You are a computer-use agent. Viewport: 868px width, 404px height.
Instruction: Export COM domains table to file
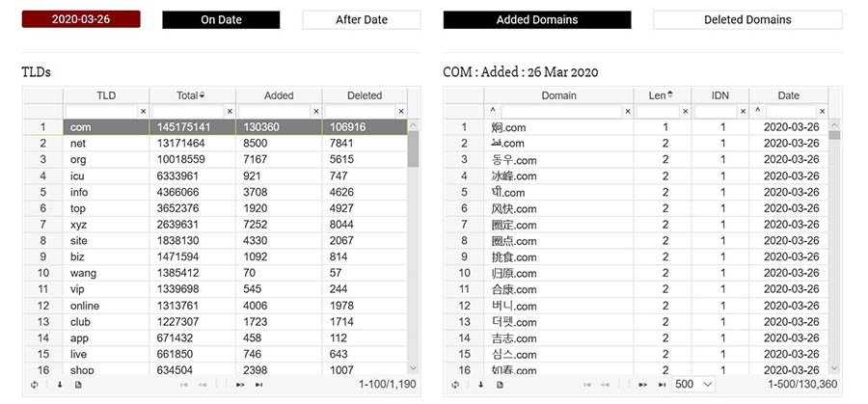(x=500, y=385)
